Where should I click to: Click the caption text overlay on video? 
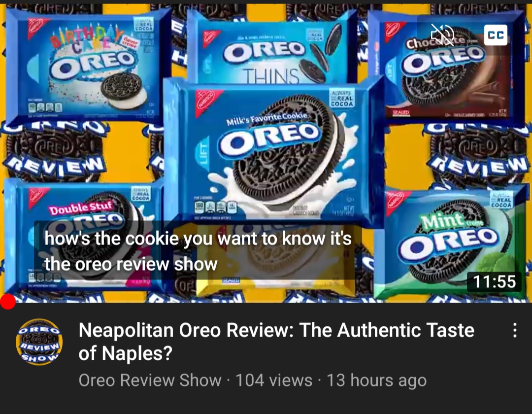click(198, 251)
